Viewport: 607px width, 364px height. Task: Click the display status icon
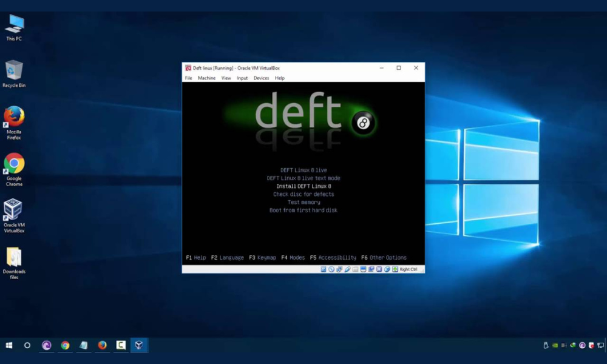pos(363,269)
